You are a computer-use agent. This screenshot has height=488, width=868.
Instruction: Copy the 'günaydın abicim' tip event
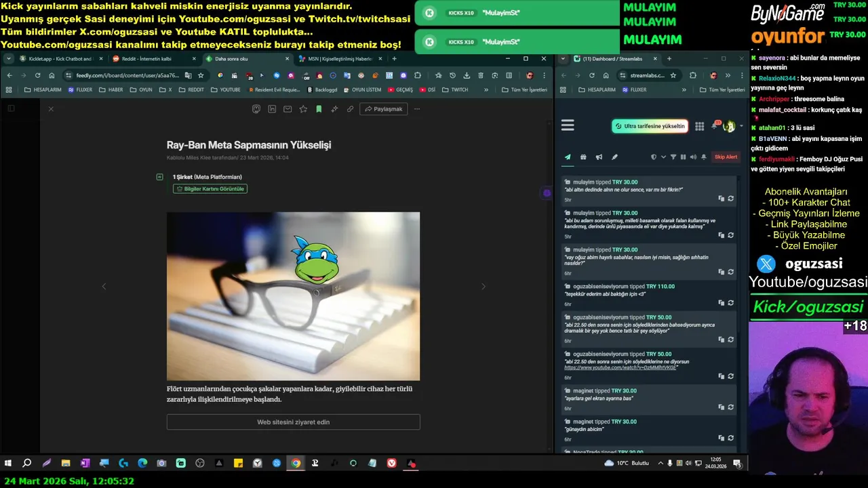pos(722,439)
